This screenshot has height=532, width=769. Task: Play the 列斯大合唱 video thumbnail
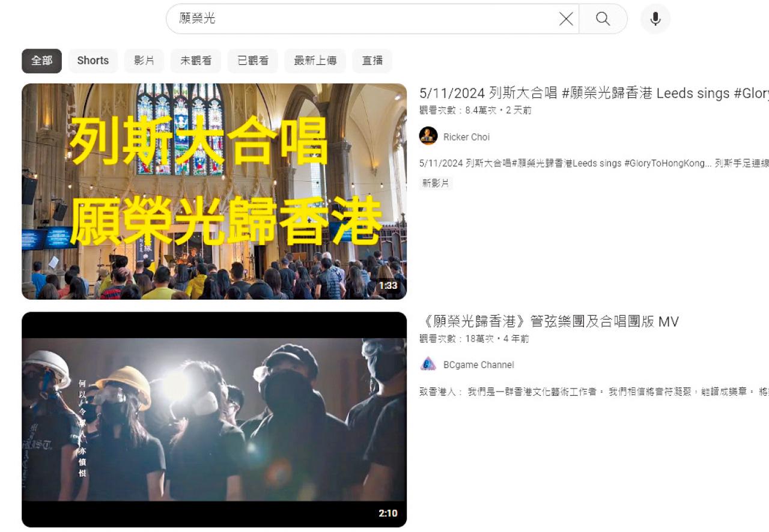tap(214, 191)
